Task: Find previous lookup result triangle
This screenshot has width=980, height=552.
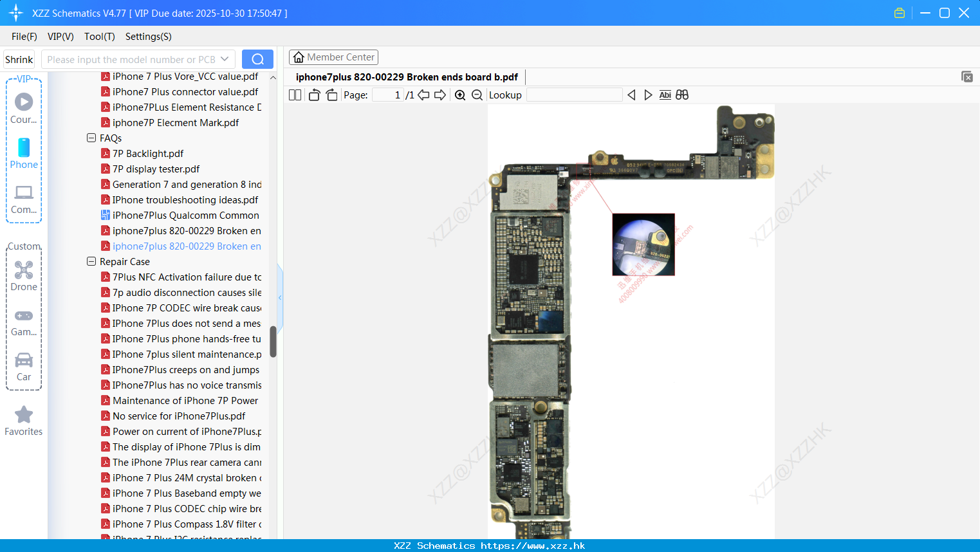Action: (631, 95)
